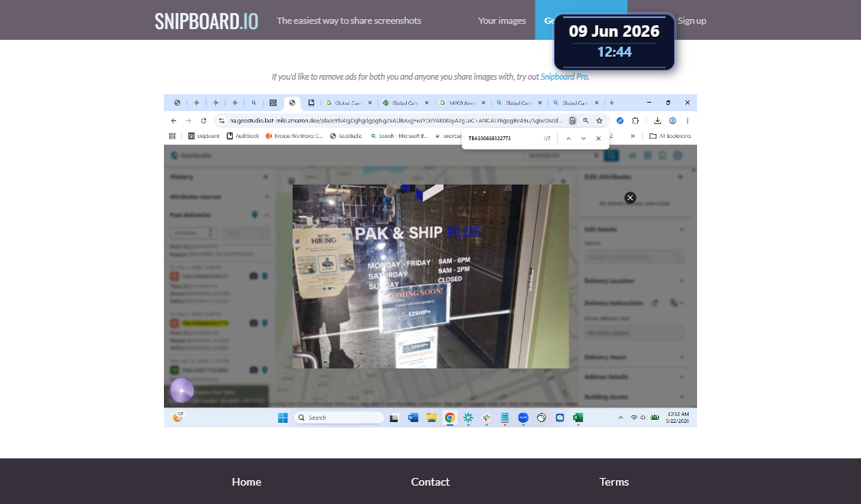Open the Windows Start menu
The image size is (861, 504).
(x=283, y=417)
